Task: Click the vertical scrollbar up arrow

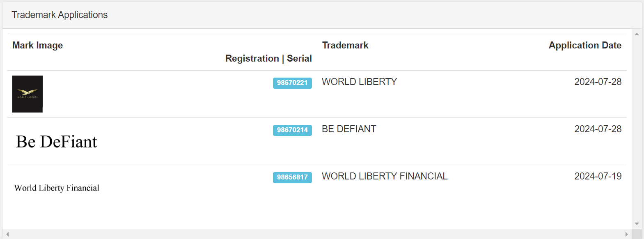Action: (637, 34)
